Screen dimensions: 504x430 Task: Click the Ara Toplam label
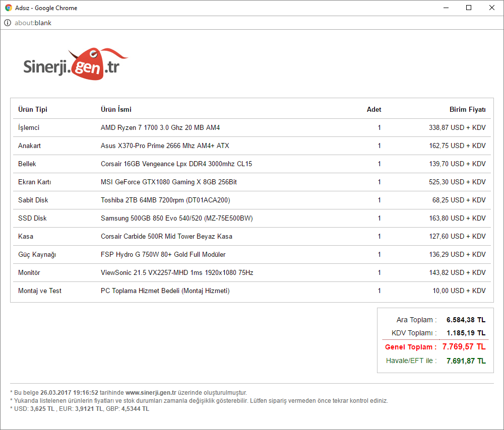(x=416, y=320)
